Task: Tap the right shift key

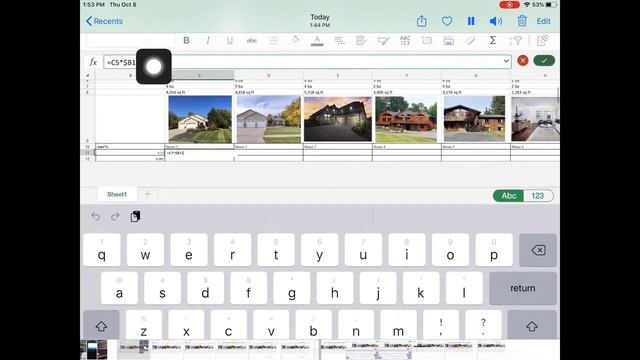Action: [532, 325]
